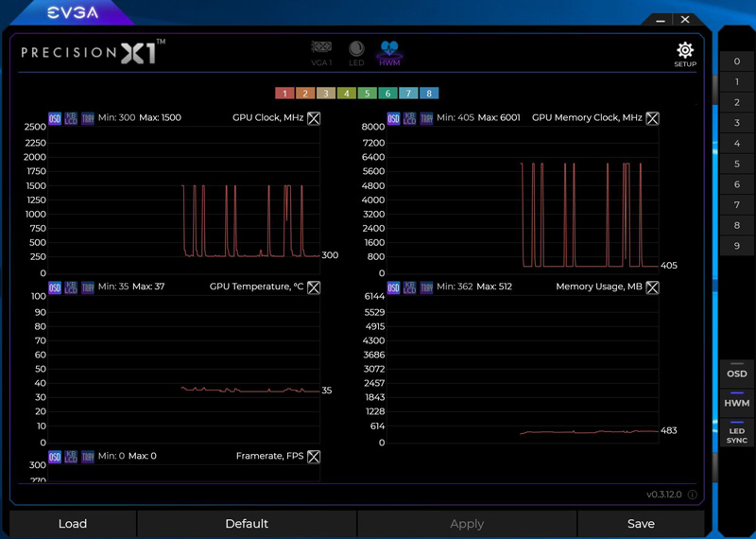Toggle KB LCD icon for GPU Memory Clock
The width and height of the screenshot is (756, 539).
click(x=410, y=118)
